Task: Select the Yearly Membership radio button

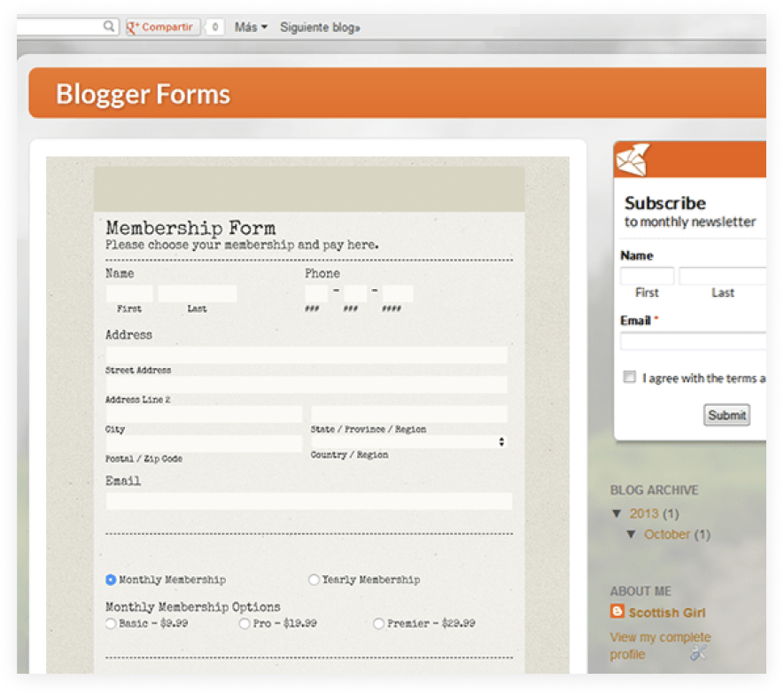Action: point(314,580)
